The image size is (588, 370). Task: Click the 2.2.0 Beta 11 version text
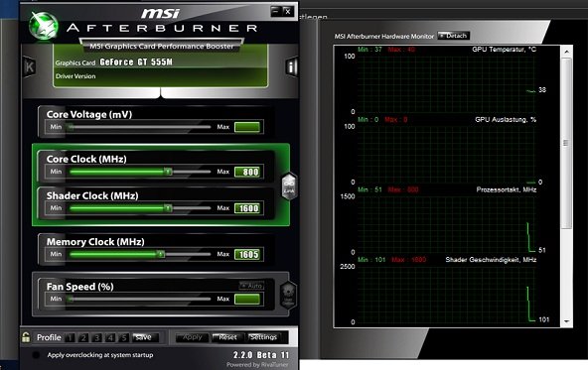[x=261, y=355]
